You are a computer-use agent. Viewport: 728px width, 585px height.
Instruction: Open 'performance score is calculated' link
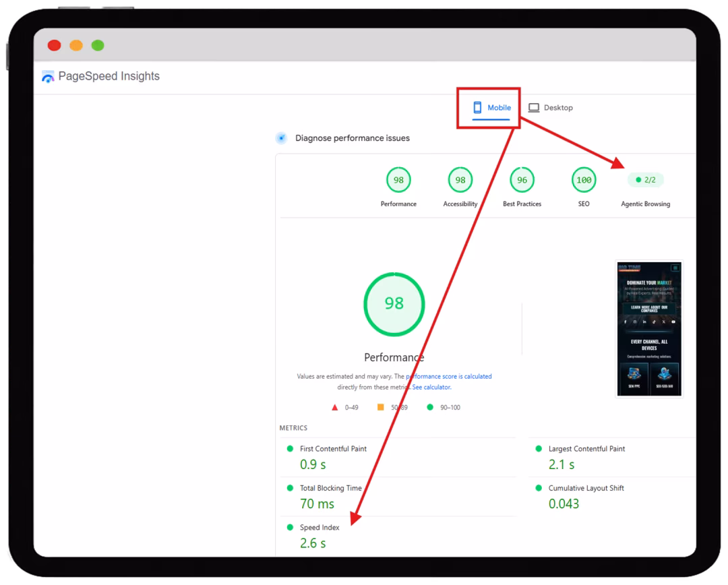tap(448, 377)
